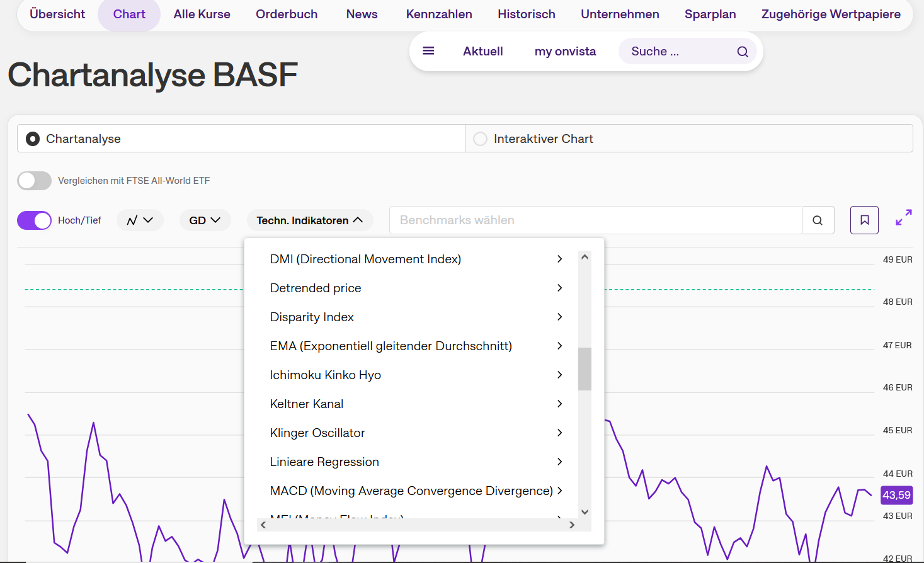Open the my onvista link
This screenshot has width=924, height=563.
pos(565,52)
